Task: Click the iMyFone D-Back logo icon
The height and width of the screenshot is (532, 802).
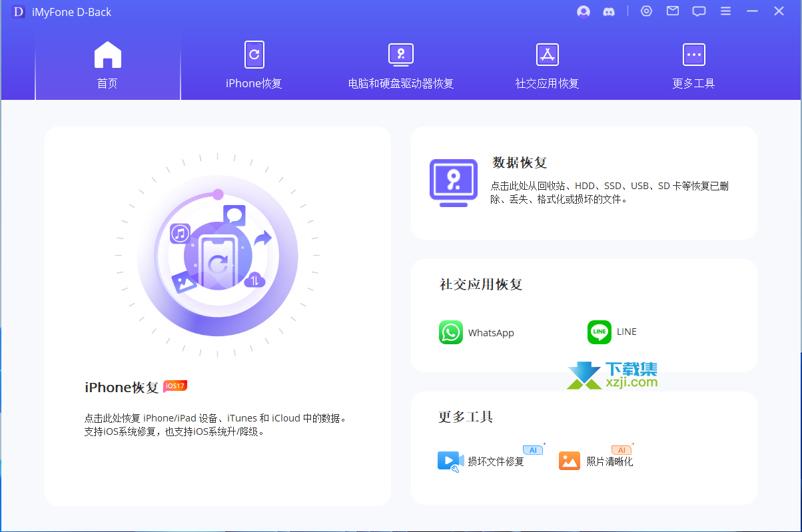Action: pos(19,12)
